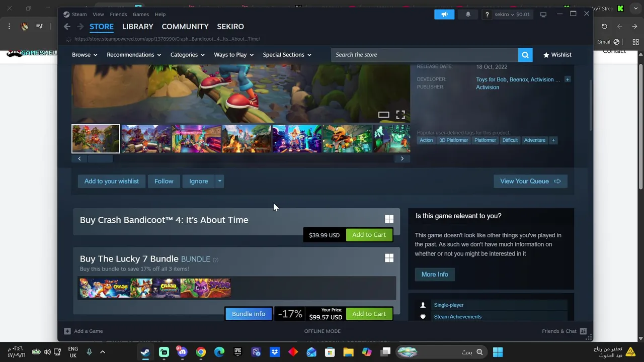Open Microsoft Store from the taskbar
This screenshot has width=644, height=362.
[330, 352]
